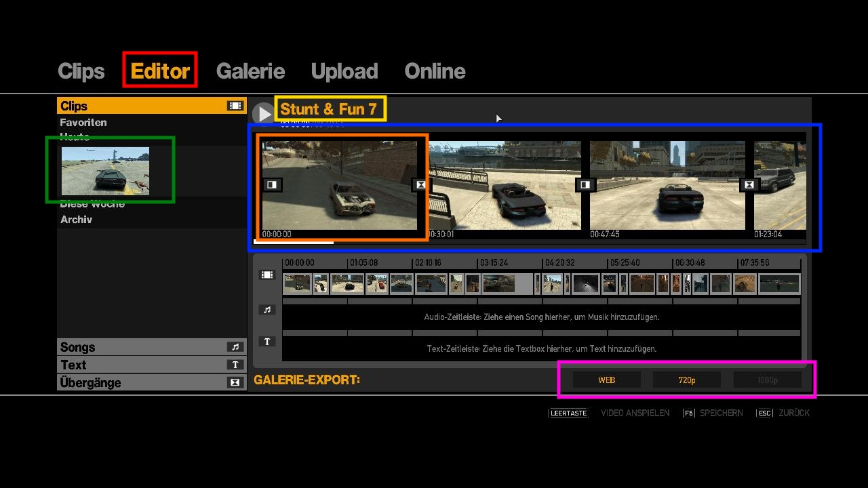The width and height of the screenshot is (868, 488).
Task: Toggle the transition marker on the rightmost van clip
Action: point(749,184)
